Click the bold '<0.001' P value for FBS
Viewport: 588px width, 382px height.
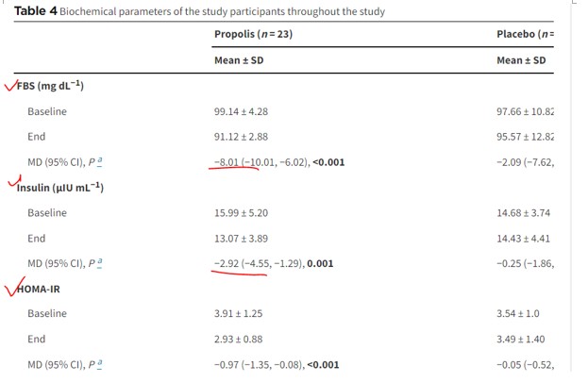point(328,162)
